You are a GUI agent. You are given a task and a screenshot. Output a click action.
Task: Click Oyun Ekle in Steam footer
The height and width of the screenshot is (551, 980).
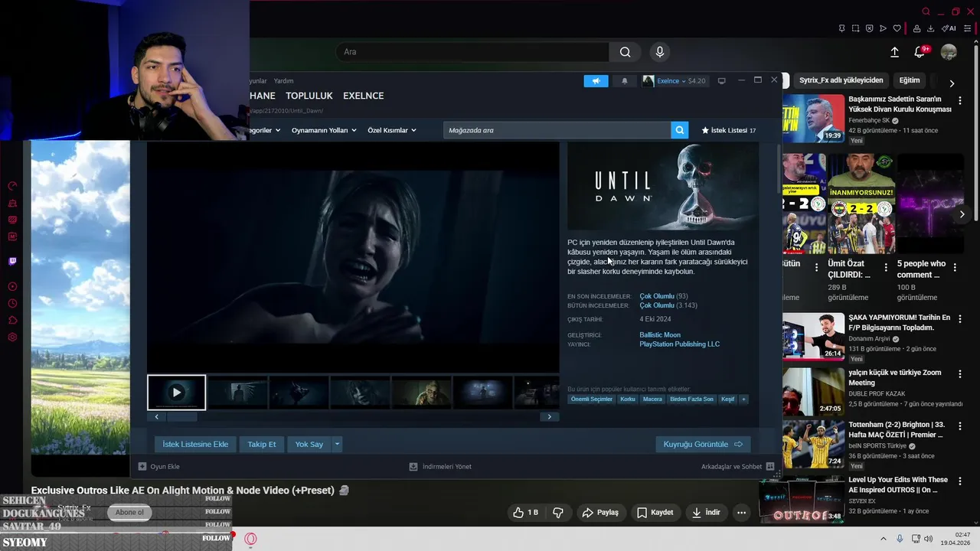pos(159,466)
